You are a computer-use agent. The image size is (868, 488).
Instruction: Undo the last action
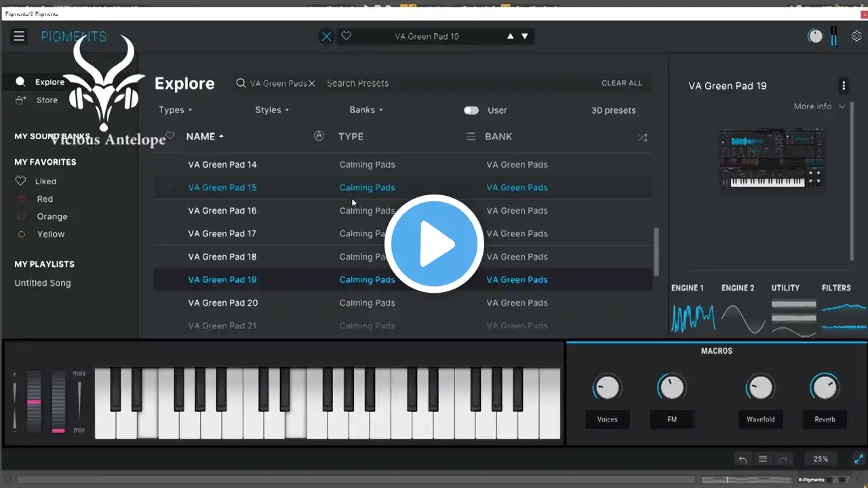tap(743, 459)
